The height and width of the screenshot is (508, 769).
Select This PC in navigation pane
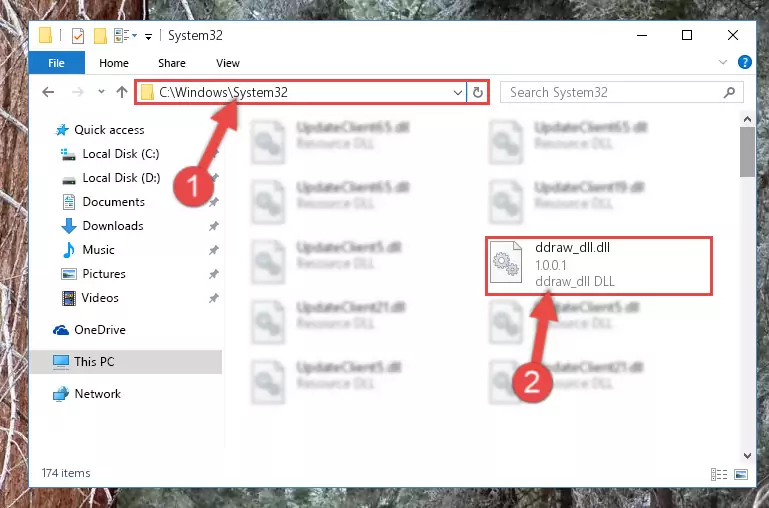pos(126,362)
